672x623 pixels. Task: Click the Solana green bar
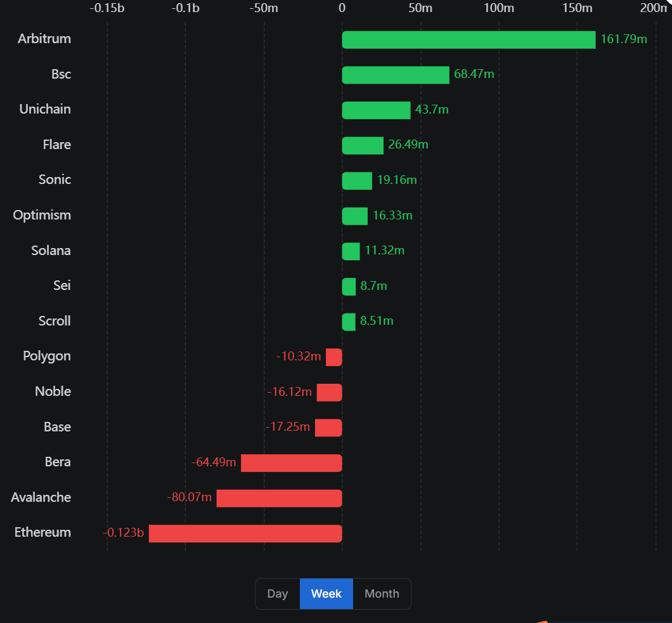(351, 251)
